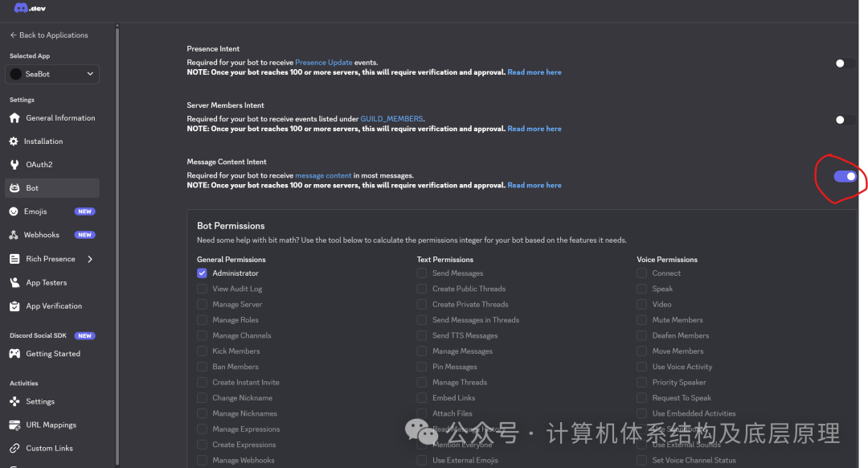Open Read more here for Message Content Intent

pyautogui.click(x=534, y=185)
